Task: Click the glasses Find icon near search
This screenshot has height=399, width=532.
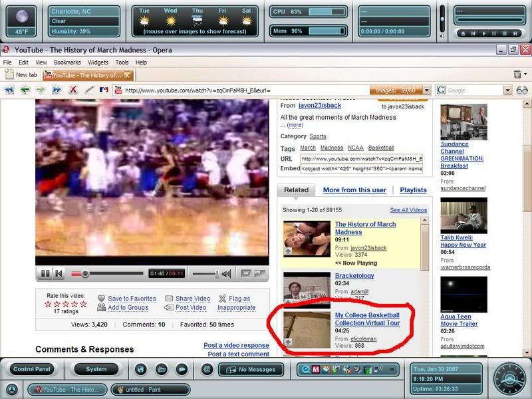Action: click(522, 90)
